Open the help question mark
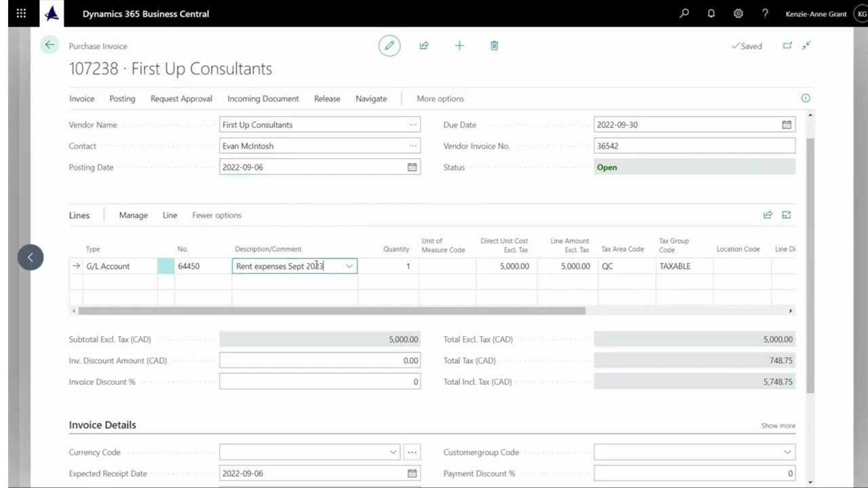Viewport: 868px width, 488px height. click(x=765, y=14)
